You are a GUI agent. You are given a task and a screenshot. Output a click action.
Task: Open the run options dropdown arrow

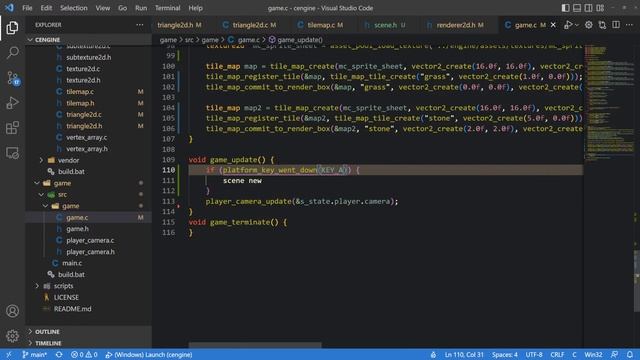(577, 25)
